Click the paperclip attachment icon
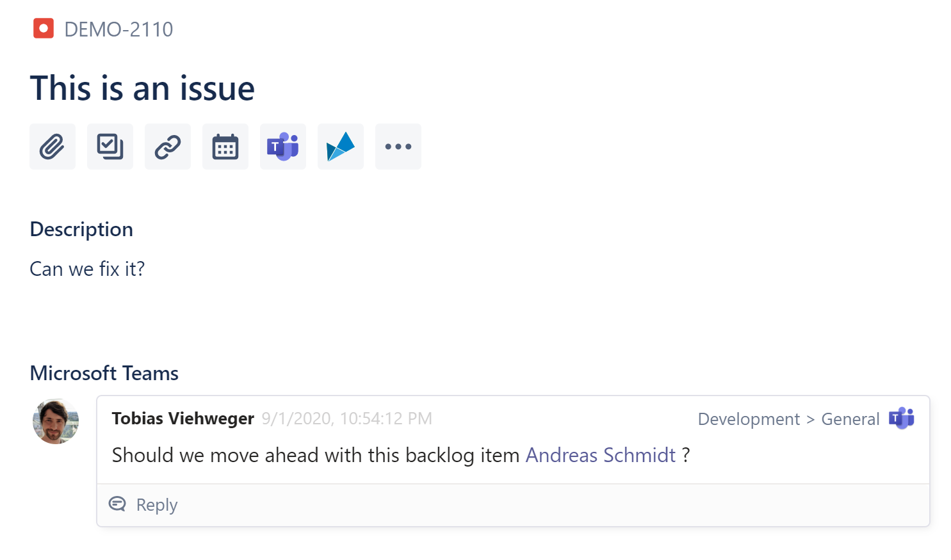Image resolution: width=951 pixels, height=560 pixels. 53,147
